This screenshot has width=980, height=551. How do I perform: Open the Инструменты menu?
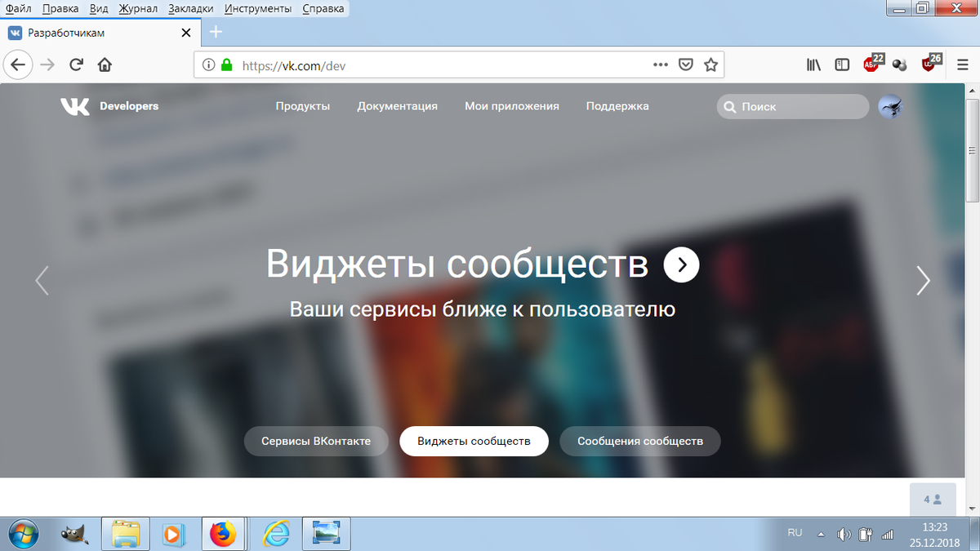[257, 9]
